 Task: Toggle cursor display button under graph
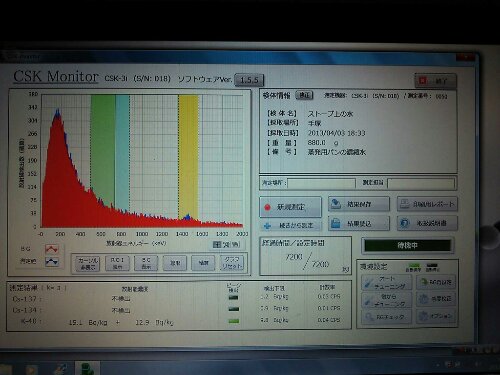coord(87,263)
